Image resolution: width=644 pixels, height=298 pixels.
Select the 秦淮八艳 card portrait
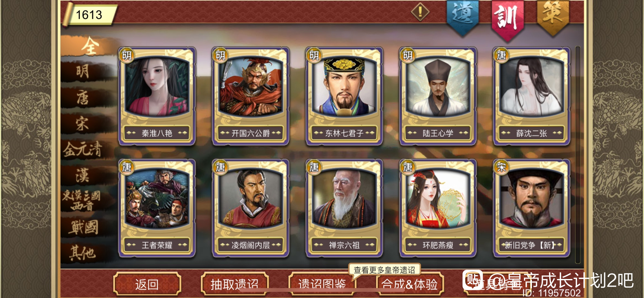157,86
